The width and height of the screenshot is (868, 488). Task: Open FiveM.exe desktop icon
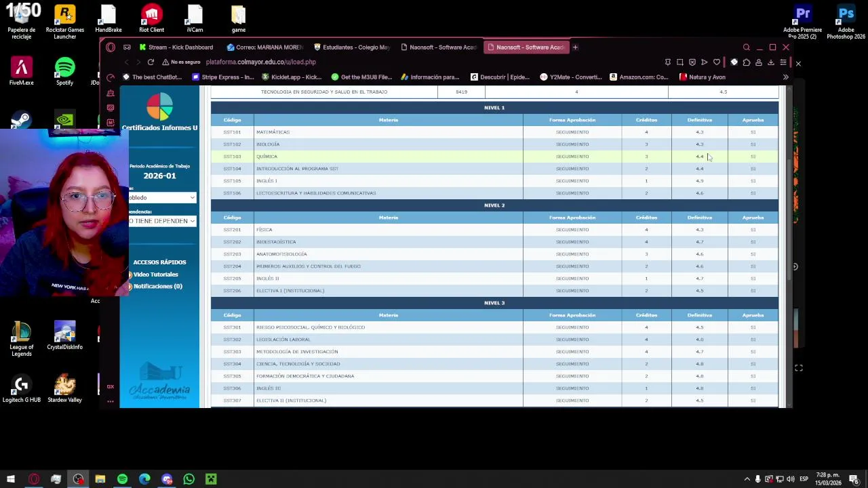click(21, 72)
